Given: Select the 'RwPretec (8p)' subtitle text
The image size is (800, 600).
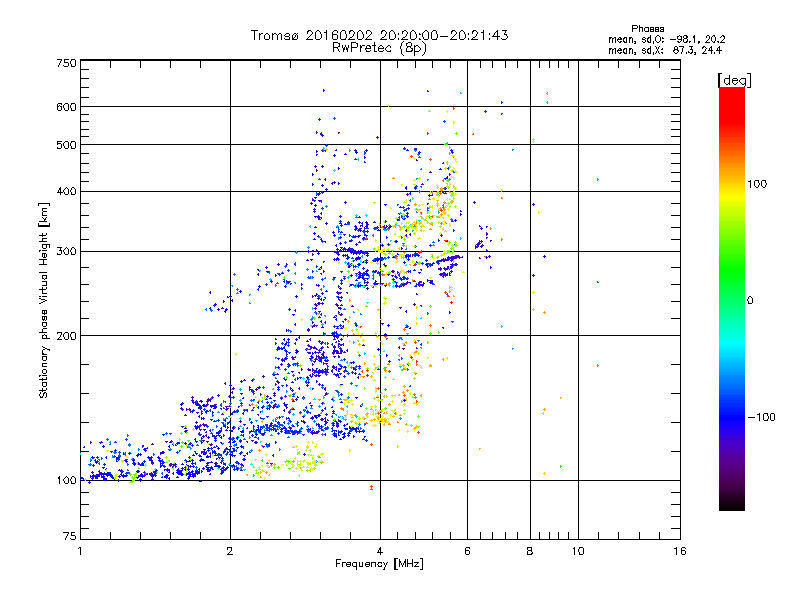Looking at the screenshot, I should (x=379, y=48).
